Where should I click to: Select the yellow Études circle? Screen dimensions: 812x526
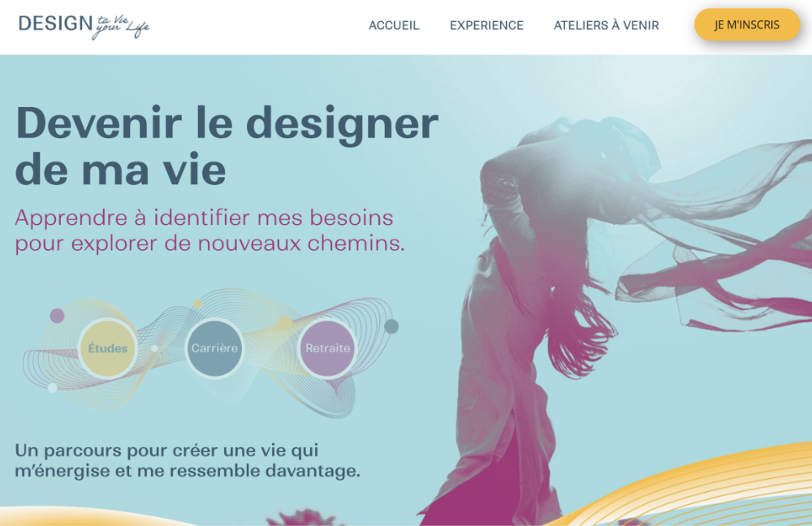(108, 348)
